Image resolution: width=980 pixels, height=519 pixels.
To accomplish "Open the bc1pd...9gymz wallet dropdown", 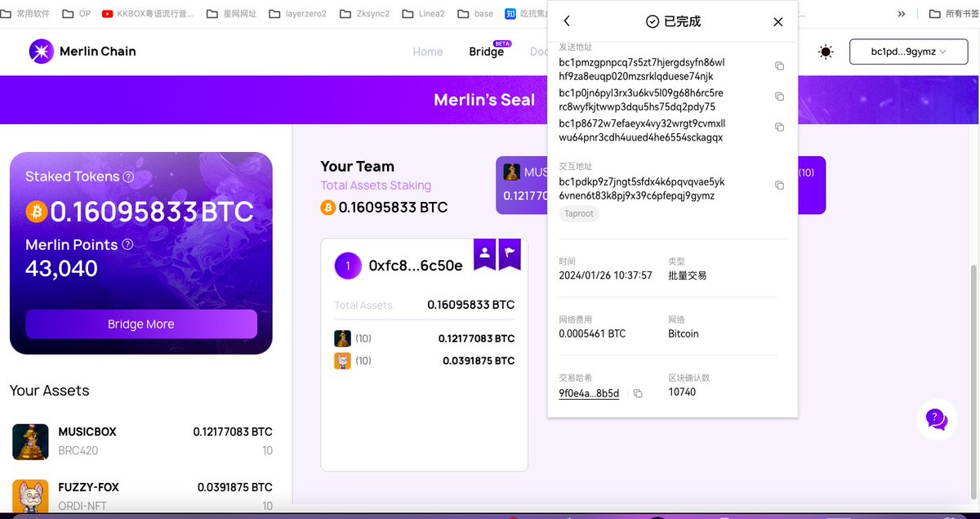I will point(908,51).
